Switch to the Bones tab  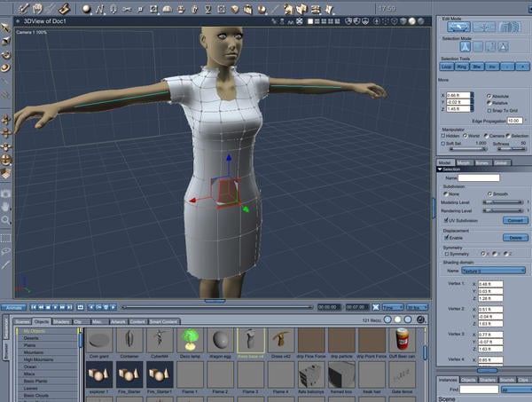tap(481, 162)
